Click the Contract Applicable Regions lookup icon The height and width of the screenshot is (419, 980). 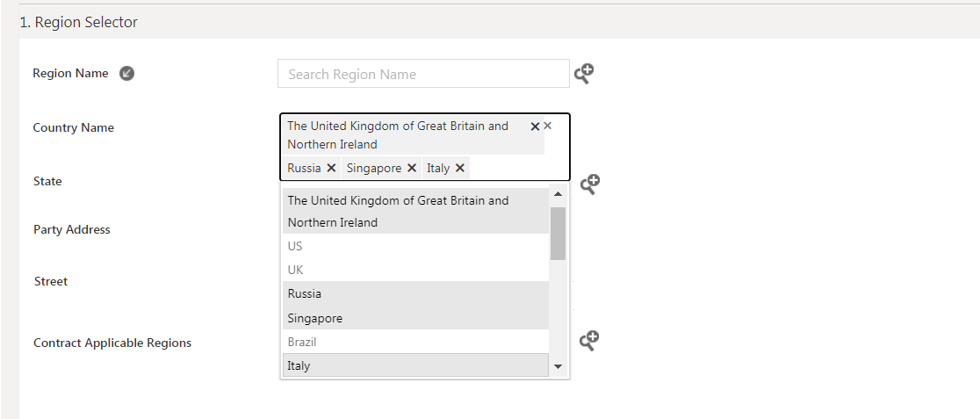tap(589, 340)
